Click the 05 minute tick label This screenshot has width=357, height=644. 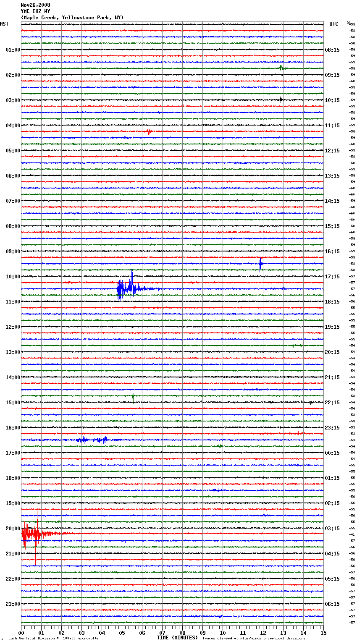[x=122, y=633]
